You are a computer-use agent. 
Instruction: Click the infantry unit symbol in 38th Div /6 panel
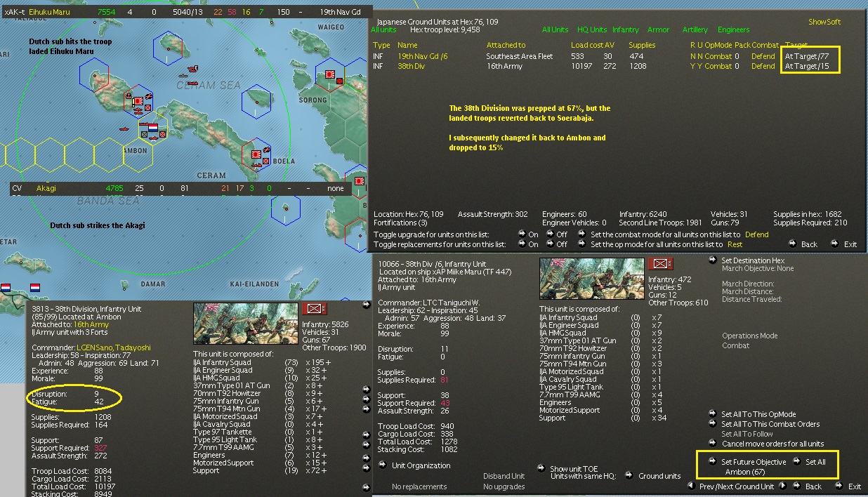[x=660, y=264]
